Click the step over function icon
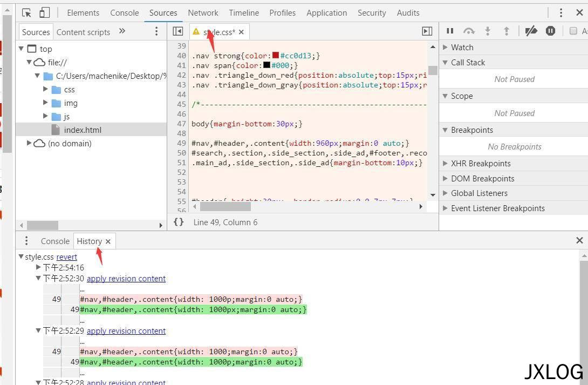 pyautogui.click(x=469, y=31)
